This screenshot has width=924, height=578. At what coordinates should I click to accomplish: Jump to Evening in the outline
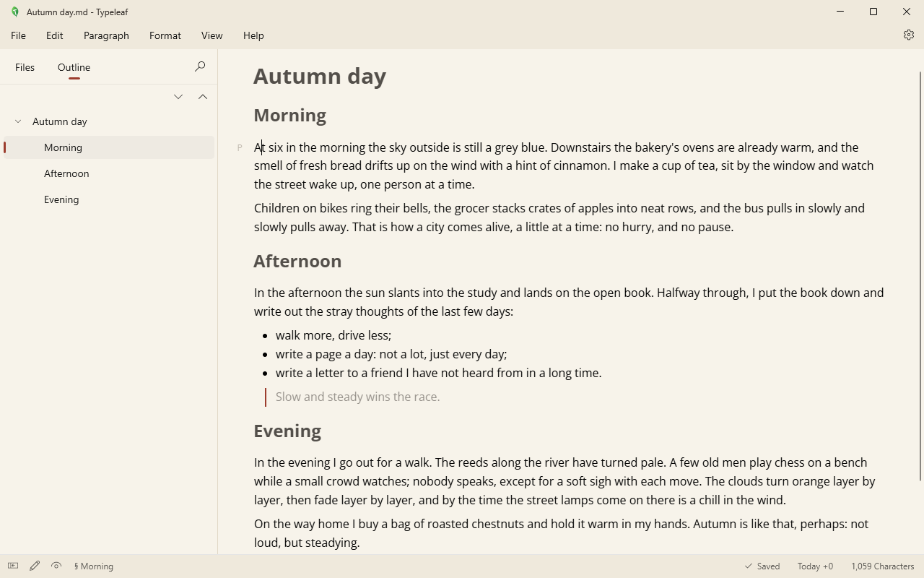point(109,199)
